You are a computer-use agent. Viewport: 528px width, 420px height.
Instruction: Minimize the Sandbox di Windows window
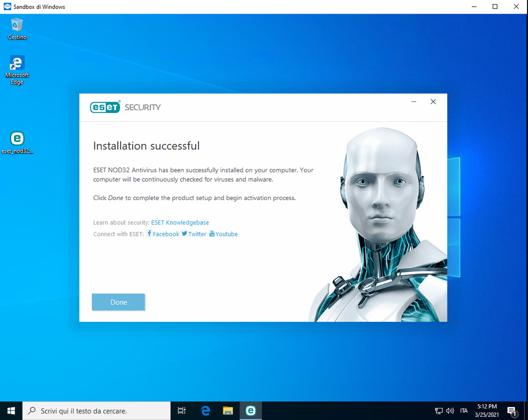(x=474, y=7)
